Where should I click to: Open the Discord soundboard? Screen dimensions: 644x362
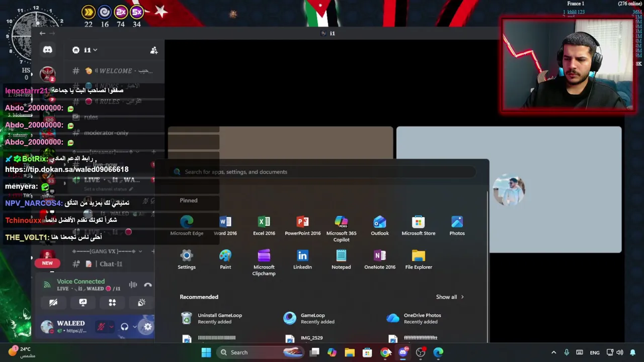click(141, 302)
